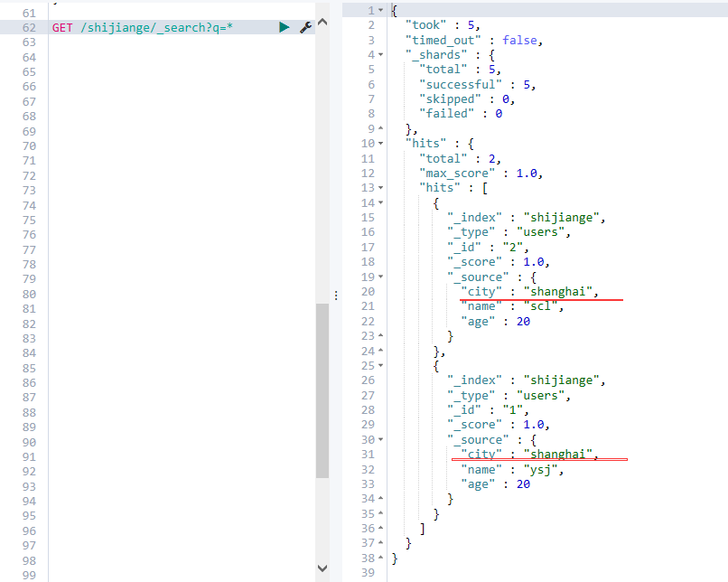Screen dimensions: 728x582
Task: Fold second hit object at line 25
Action: (x=381, y=365)
